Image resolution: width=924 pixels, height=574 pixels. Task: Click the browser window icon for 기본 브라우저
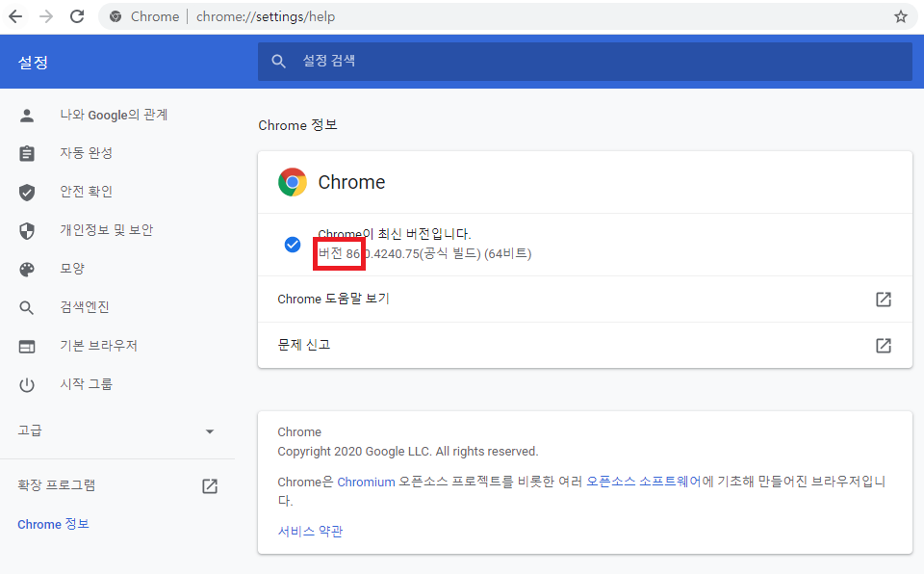(x=27, y=347)
